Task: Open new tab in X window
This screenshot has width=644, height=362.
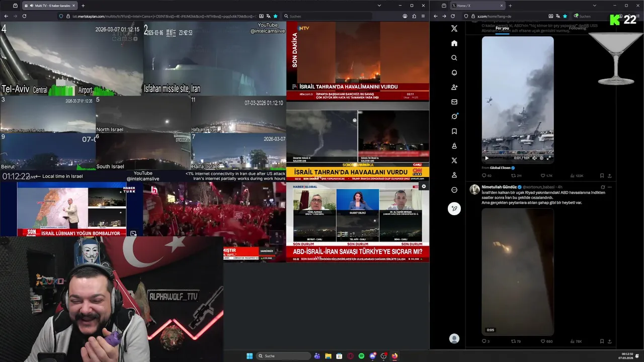Action: click(510, 6)
